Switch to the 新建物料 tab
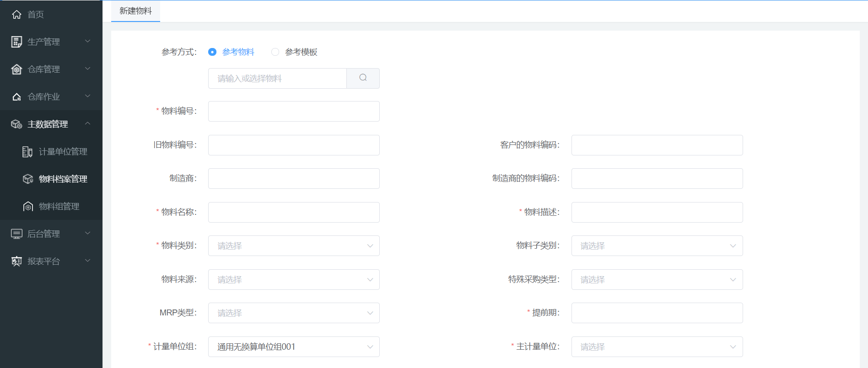Screen dimensions: 868x368 click(x=135, y=11)
